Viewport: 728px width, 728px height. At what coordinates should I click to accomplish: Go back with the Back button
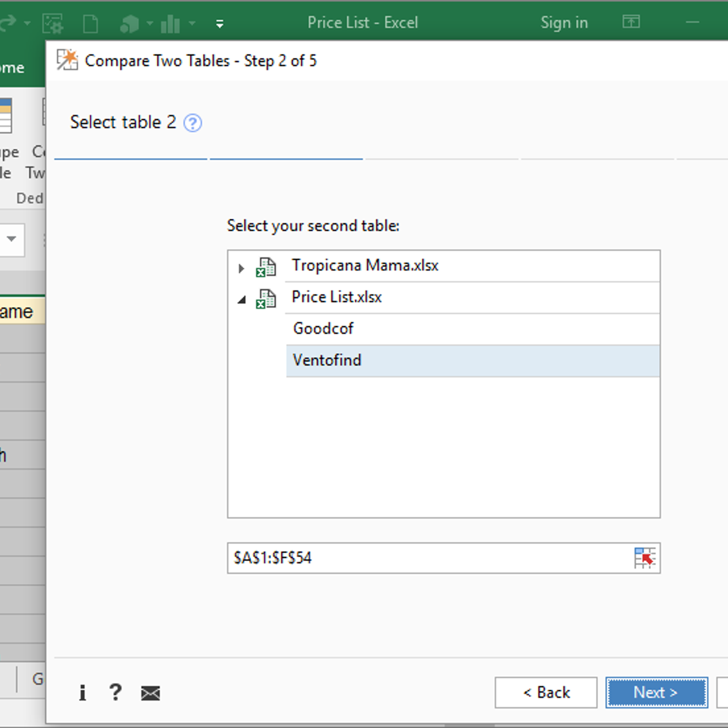546,693
